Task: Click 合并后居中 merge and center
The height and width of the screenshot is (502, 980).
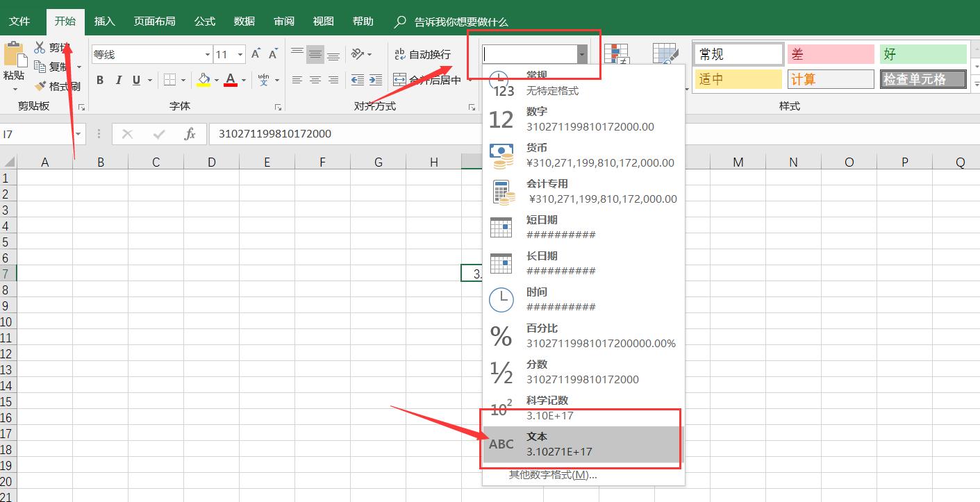Action: 425,79
